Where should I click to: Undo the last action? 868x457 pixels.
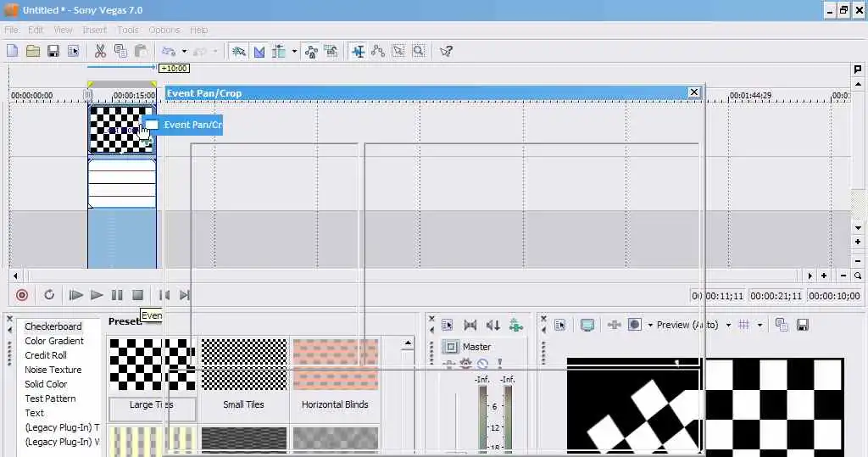(x=169, y=52)
